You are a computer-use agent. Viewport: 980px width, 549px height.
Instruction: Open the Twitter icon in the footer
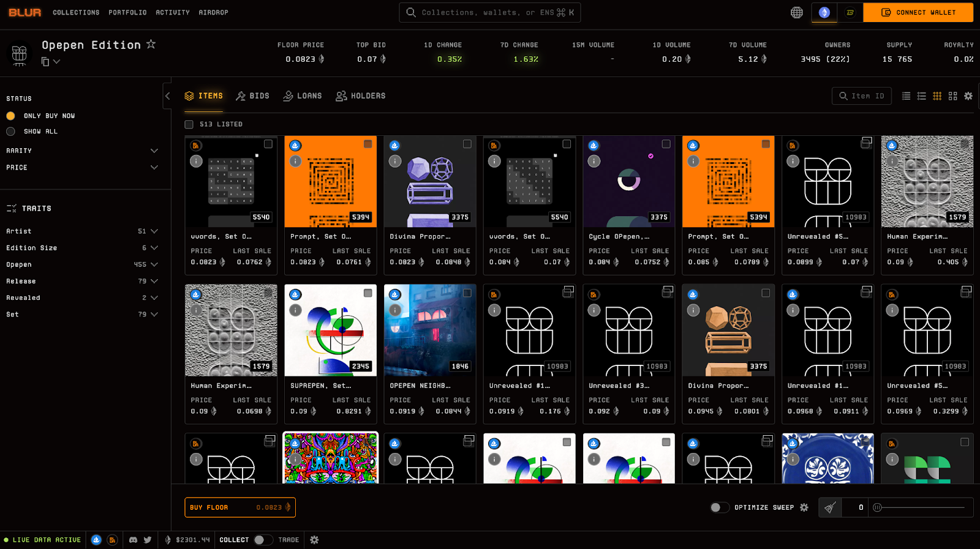[x=148, y=540]
